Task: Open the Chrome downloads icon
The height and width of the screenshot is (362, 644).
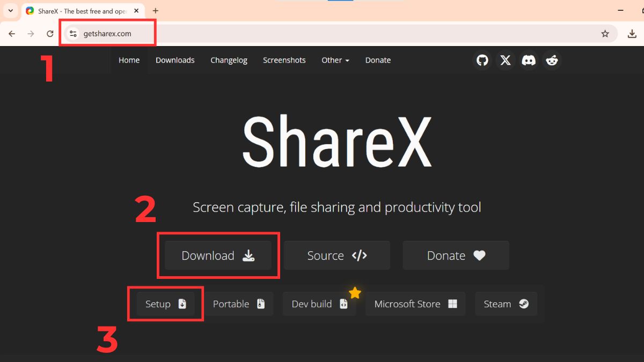Action: (632, 34)
